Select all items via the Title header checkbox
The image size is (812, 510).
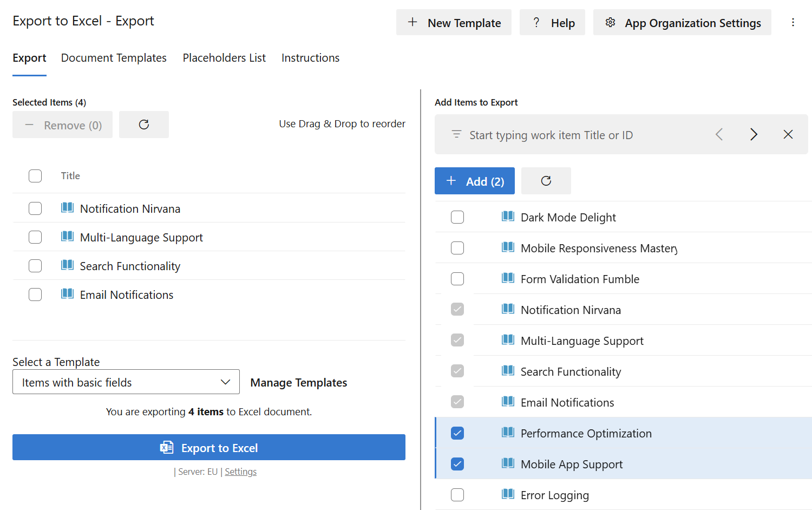click(x=35, y=175)
